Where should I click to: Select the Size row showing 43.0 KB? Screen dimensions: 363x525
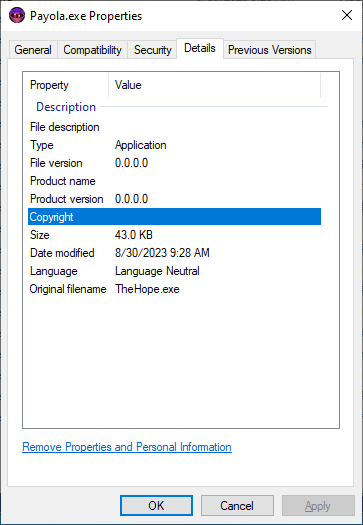click(174, 235)
